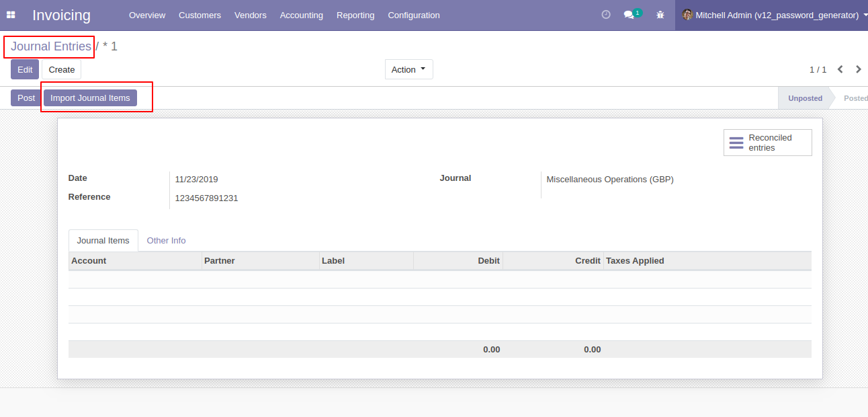Click the Post button

pos(26,98)
